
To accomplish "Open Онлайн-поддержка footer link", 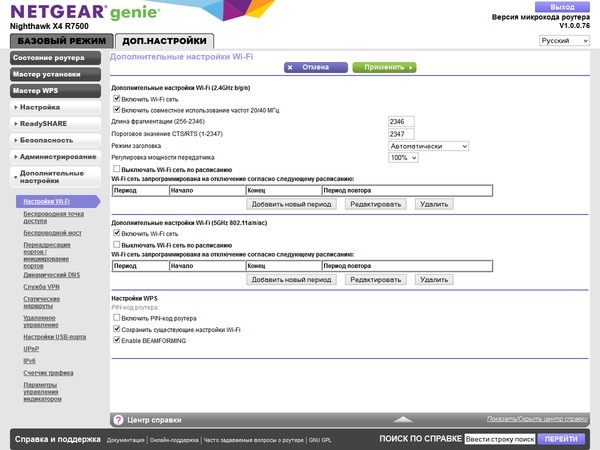I will [174, 440].
